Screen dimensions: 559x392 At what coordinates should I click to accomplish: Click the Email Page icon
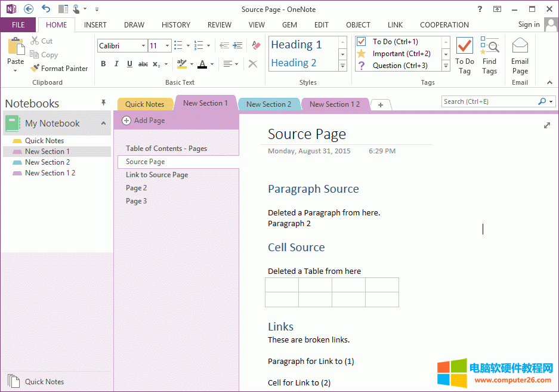point(520,56)
